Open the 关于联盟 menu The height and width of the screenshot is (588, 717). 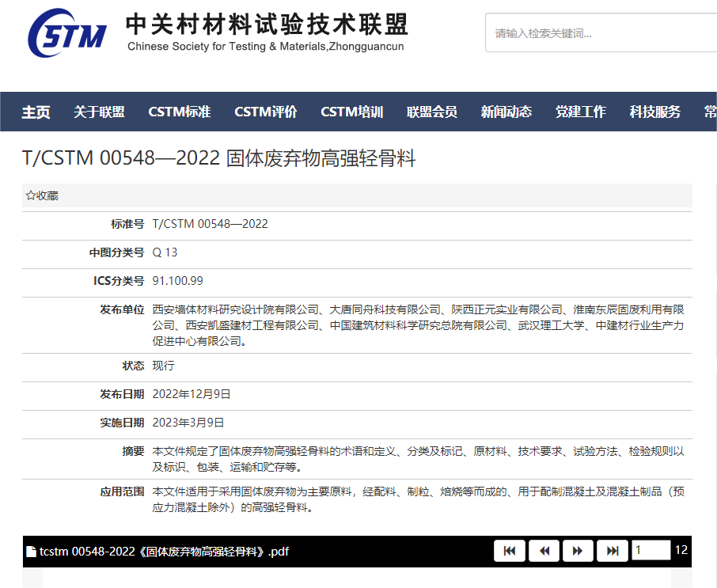click(99, 112)
